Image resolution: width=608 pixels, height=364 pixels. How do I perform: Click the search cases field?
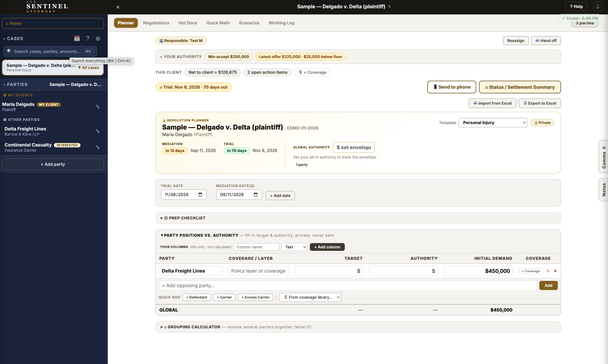point(50,51)
